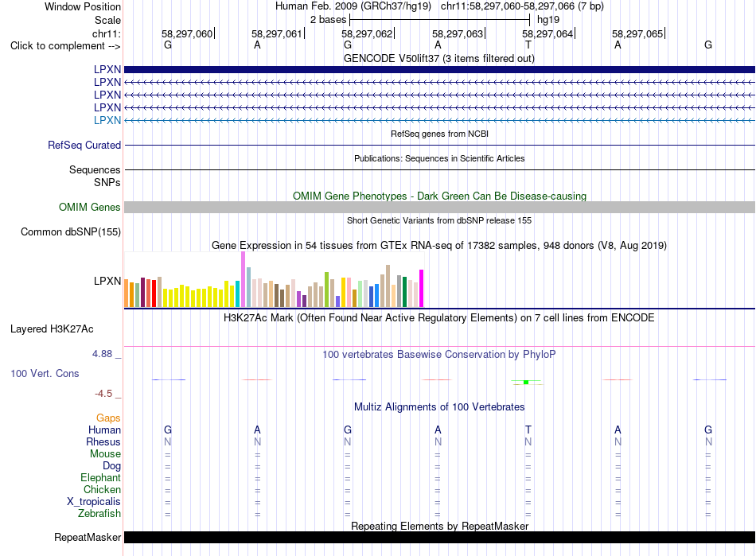Click the Layered H3K27Ac track label
Image resolution: width=756 pixels, height=556 pixels.
coord(52,329)
